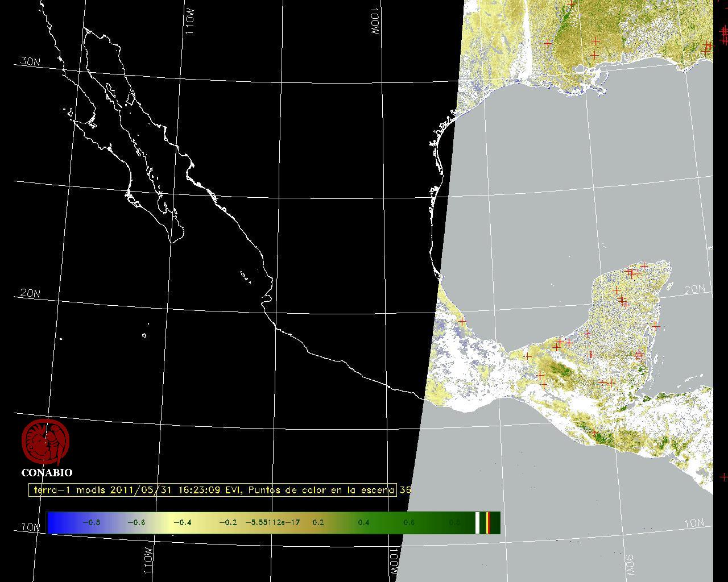Select hotspot marker on Yucatán's east coast
Image resolution: width=728 pixels, height=582 pixels.
656,326
